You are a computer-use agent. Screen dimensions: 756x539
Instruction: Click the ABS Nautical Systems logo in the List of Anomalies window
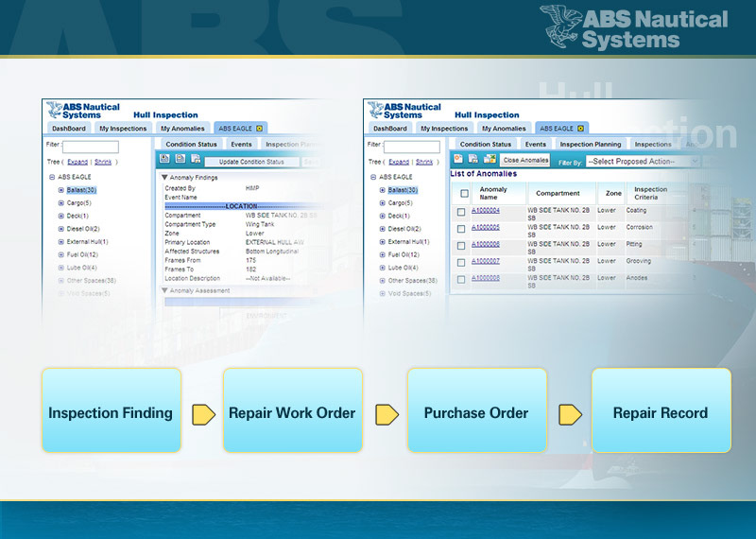tap(404, 111)
